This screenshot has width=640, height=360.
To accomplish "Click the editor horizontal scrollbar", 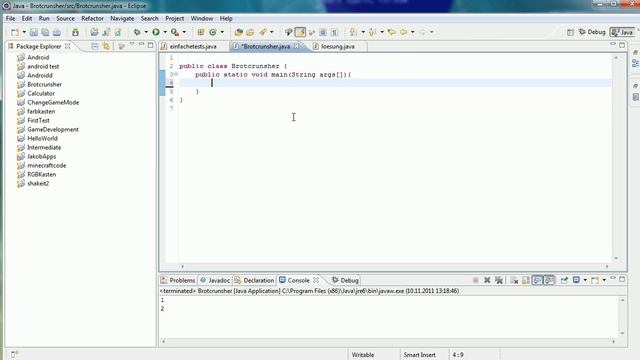I will tap(394, 267).
